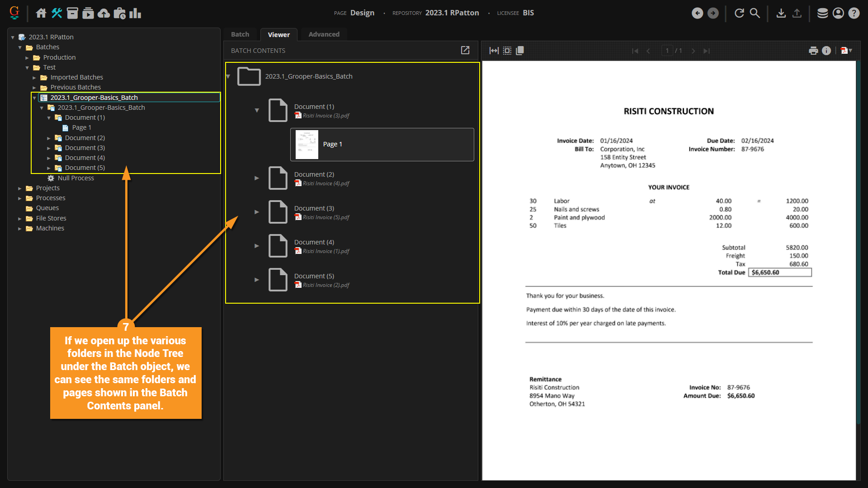Switch to the Batch tab
This screenshot has height=488, width=868.
point(240,34)
